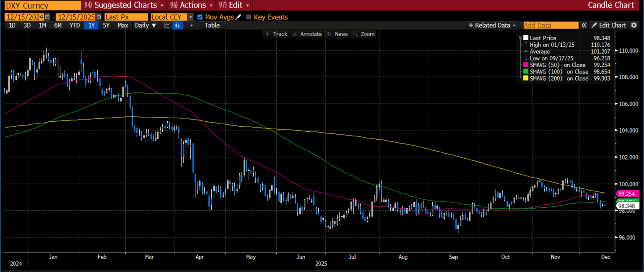
Task: Open the Table view
Action: 212,25
